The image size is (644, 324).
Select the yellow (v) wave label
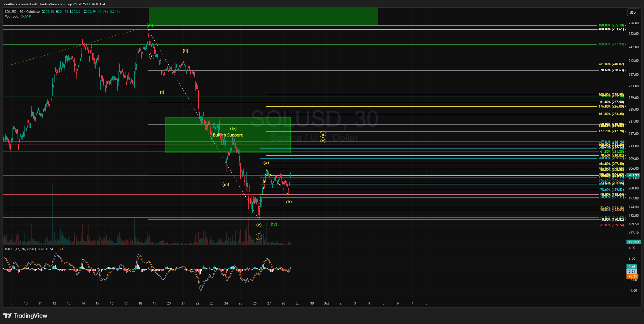point(259,225)
